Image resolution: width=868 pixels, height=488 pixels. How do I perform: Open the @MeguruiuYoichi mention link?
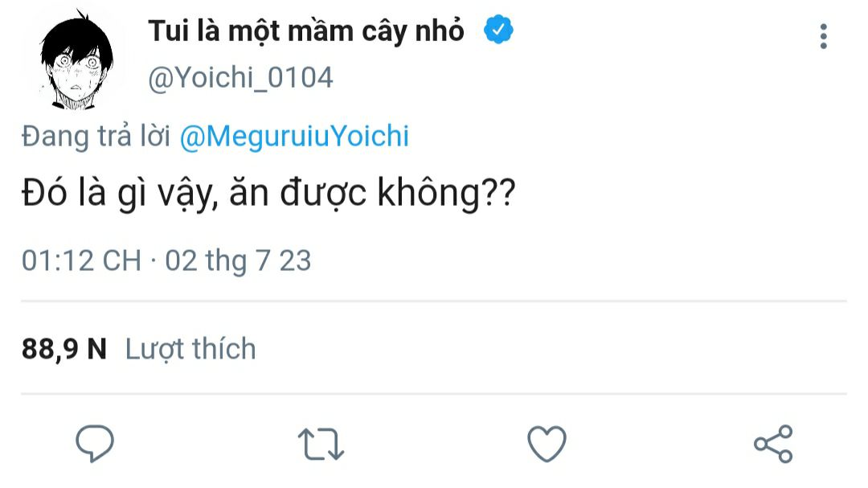click(294, 137)
